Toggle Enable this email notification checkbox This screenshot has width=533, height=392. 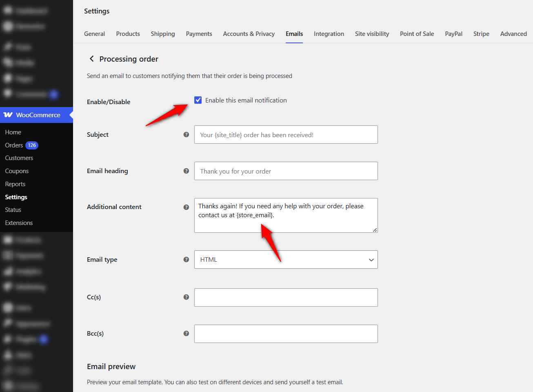198,100
